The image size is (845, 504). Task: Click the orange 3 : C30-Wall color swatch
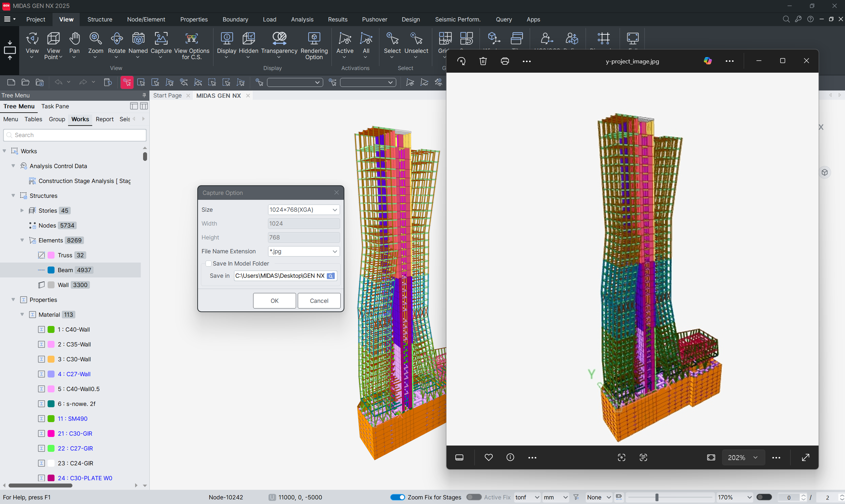pos(51,359)
